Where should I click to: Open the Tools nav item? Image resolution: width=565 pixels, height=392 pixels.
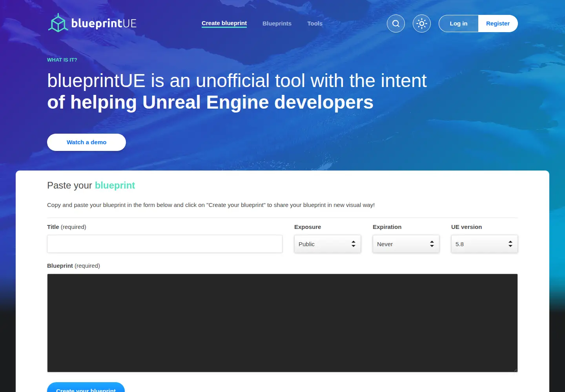click(315, 24)
